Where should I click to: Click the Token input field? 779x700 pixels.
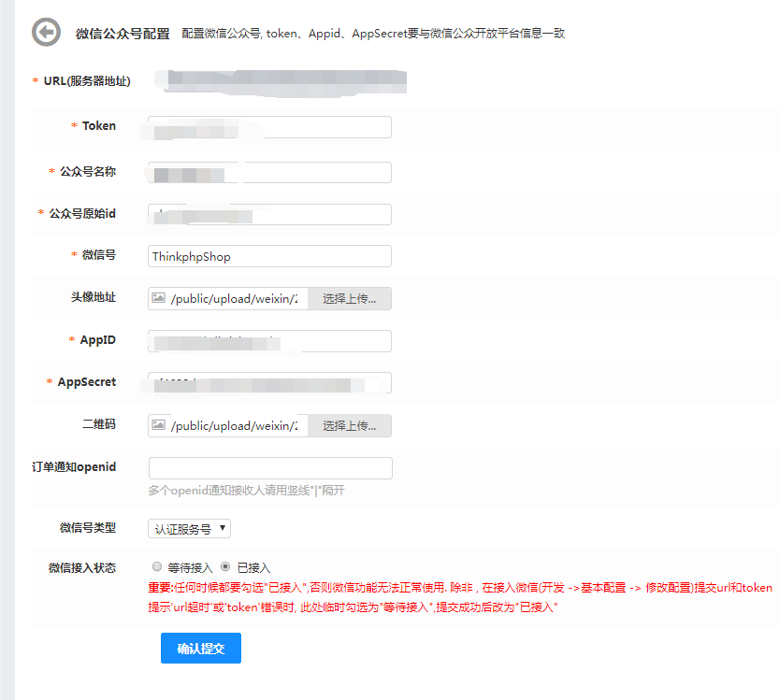click(x=269, y=127)
